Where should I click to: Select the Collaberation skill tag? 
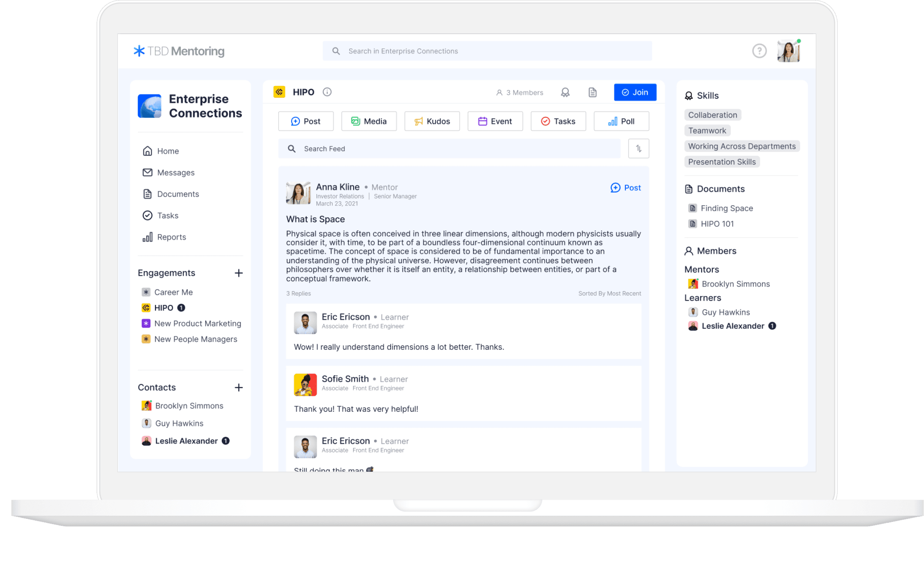pyautogui.click(x=713, y=115)
